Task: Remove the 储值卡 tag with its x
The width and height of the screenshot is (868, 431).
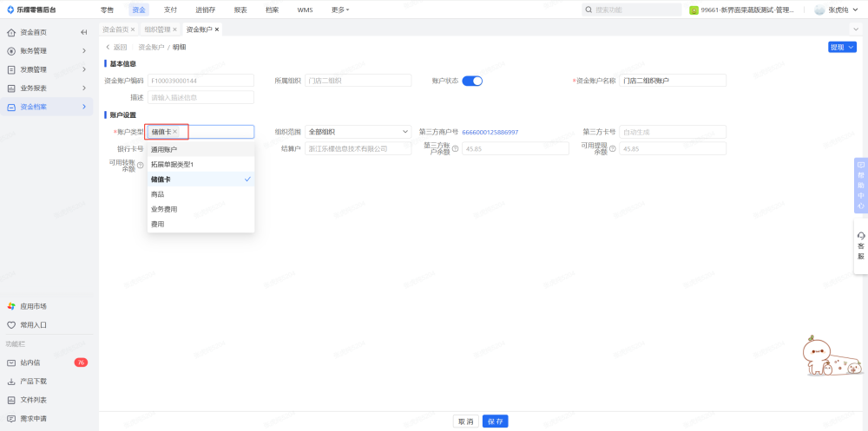Action: coord(175,132)
